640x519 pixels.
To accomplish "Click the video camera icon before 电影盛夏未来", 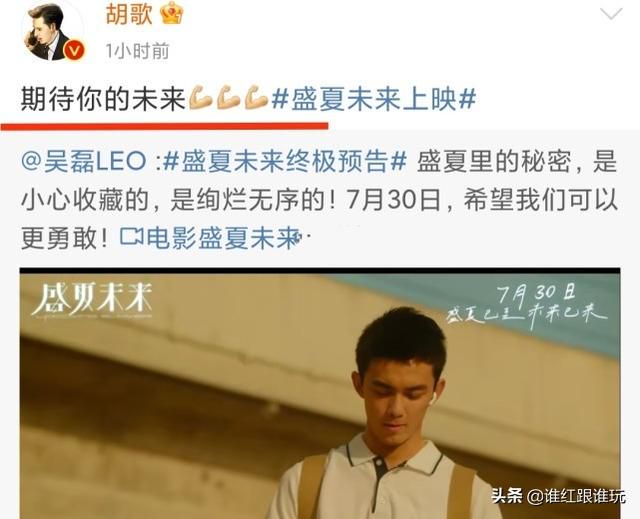I will click(131, 237).
